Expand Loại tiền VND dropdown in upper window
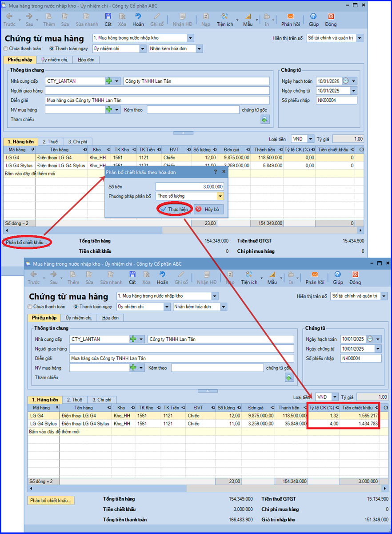This screenshot has width=392, height=534. tap(310, 139)
